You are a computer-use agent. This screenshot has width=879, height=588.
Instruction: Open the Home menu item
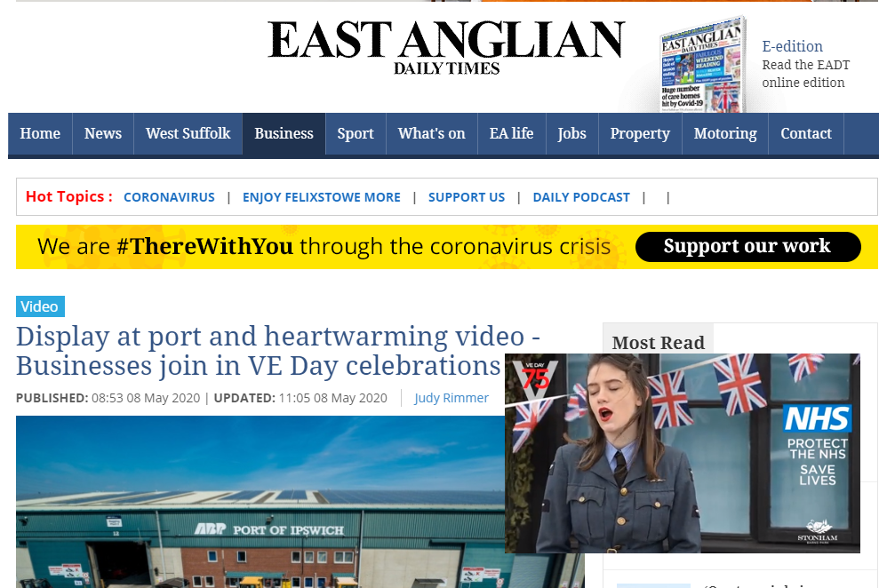coord(40,134)
